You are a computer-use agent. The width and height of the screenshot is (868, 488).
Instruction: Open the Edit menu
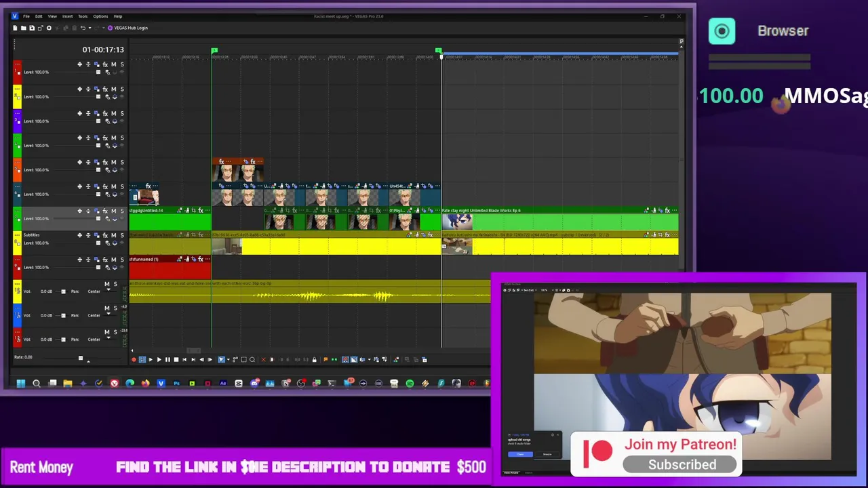point(39,16)
